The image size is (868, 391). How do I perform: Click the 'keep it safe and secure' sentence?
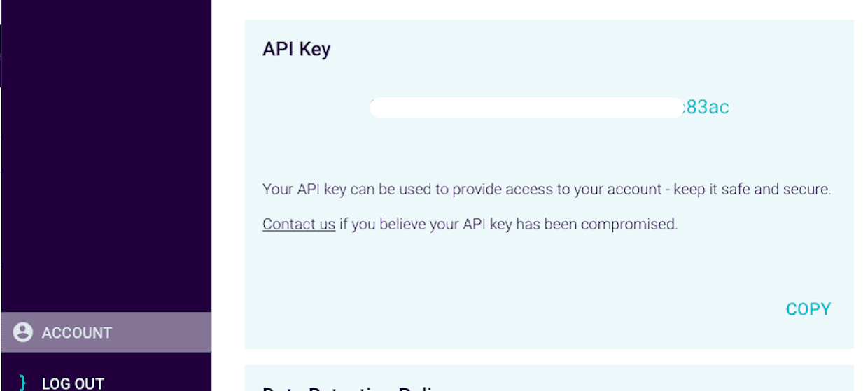point(752,190)
